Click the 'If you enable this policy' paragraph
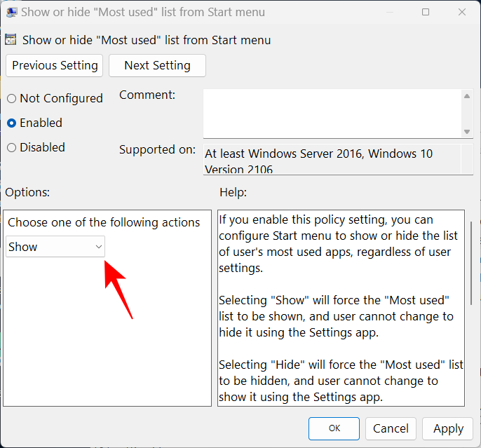The width and height of the screenshot is (481, 448). click(338, 244)
